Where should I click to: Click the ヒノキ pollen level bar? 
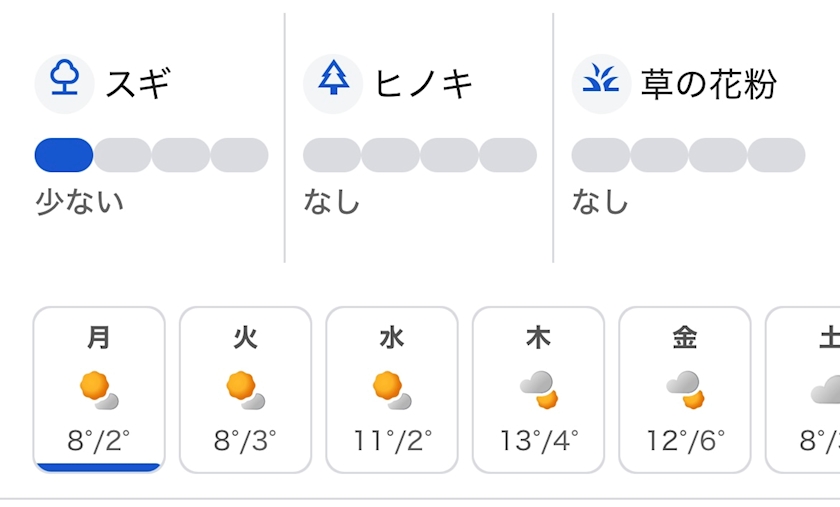[420, 155]
